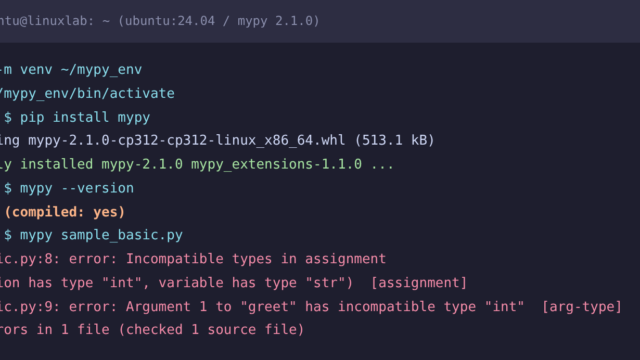Image resolution: width=640 pixels, height=360 pixels.
Task: Click the "mypy_env/bin/activate" path text
Action: click(87, 93)
